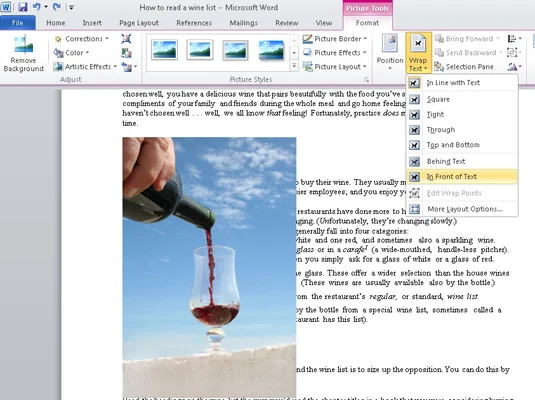Open the File tab

(17, 23)
